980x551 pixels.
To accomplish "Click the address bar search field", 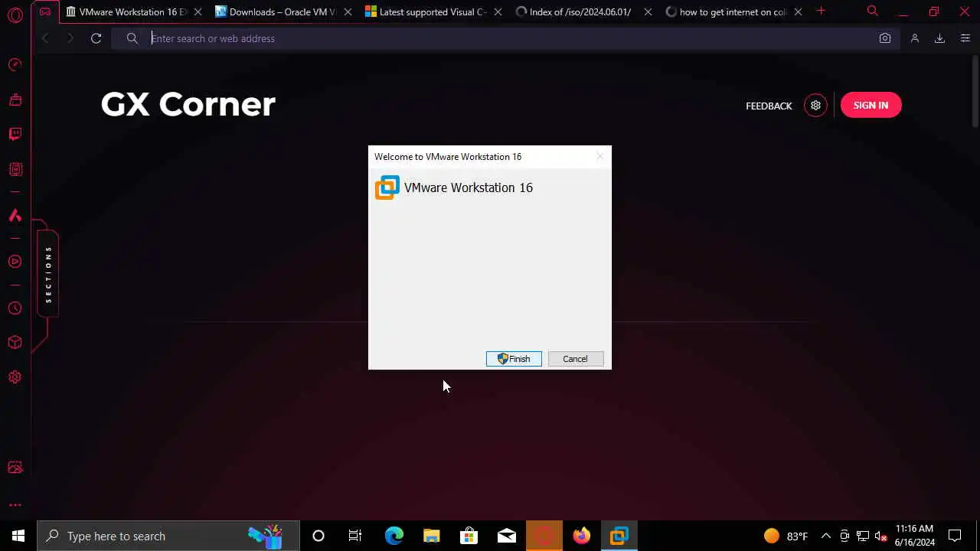I will pyautogui.click(x=505, y=38).
